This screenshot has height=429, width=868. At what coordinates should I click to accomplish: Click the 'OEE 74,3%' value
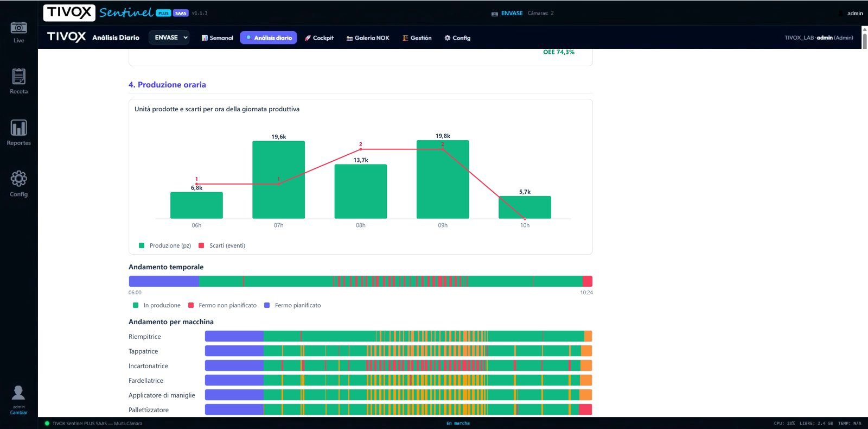tap(559, 52)
